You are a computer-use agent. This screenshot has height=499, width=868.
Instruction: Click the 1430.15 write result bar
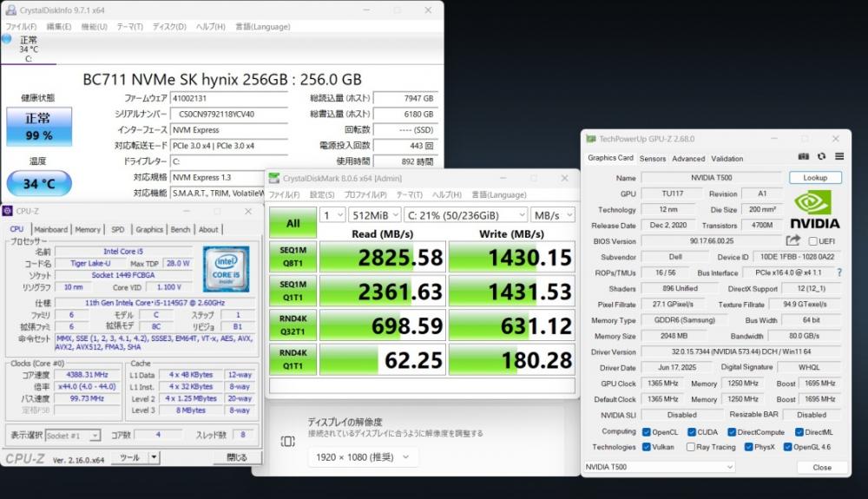512,257
